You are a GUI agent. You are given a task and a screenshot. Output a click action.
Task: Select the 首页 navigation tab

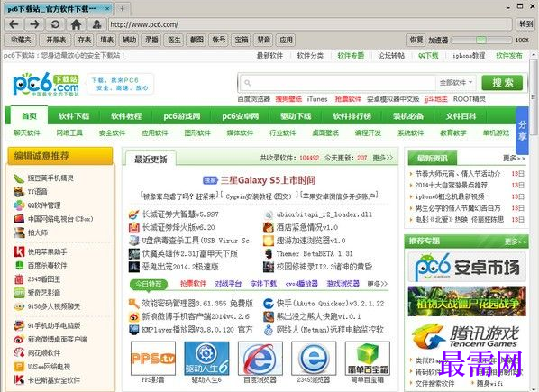coord(29,116)
